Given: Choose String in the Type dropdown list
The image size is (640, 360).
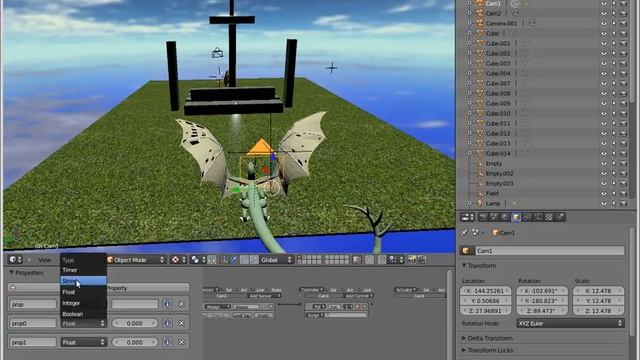Looking at the screenshot, I should (x=83, y=281).
